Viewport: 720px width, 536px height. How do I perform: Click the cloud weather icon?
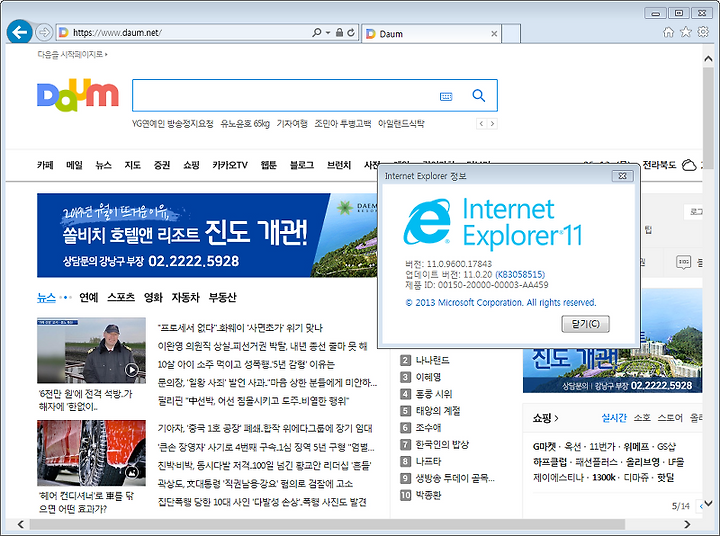coord(689,165)
